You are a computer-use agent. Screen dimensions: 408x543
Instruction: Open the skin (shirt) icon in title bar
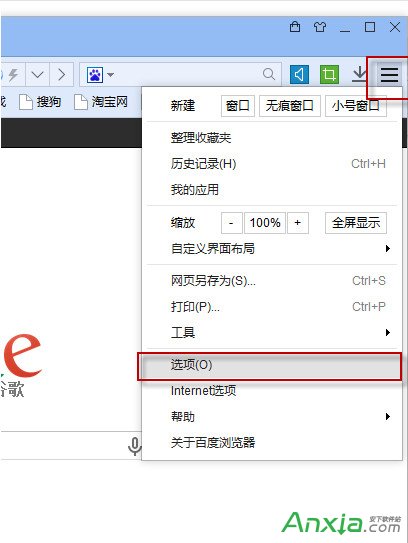click(320, 27)
